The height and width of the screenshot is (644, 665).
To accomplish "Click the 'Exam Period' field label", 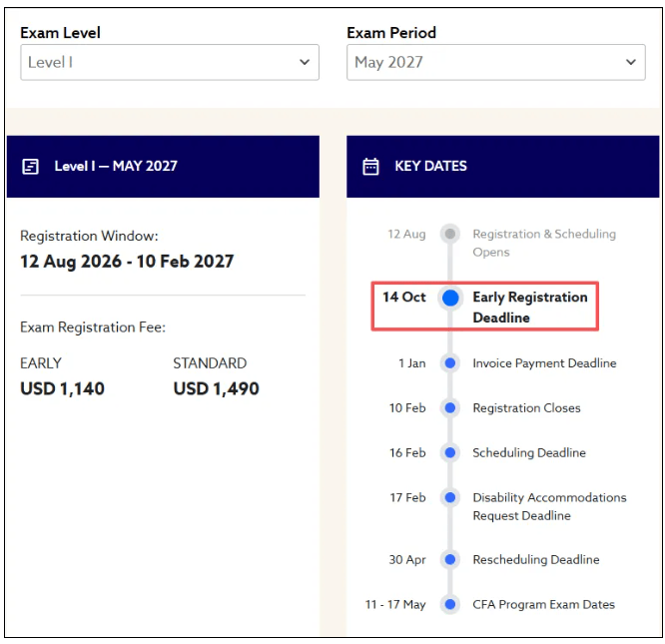I will click(391, 33).
